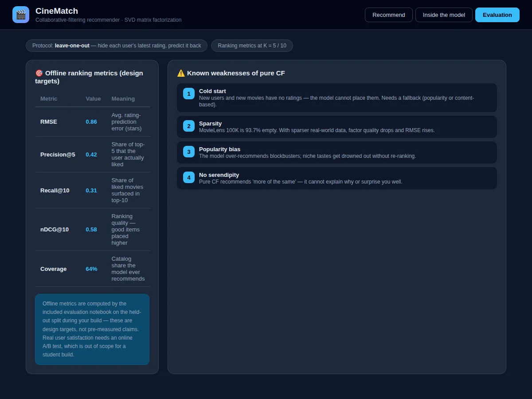Open the Evaluation tab
532x399 pixels.
tap(497, 15)
